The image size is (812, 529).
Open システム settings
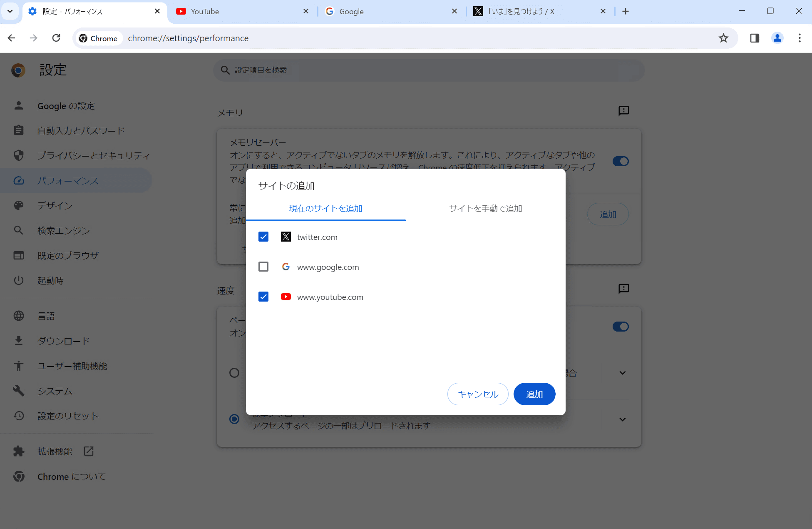click(76, 391)
